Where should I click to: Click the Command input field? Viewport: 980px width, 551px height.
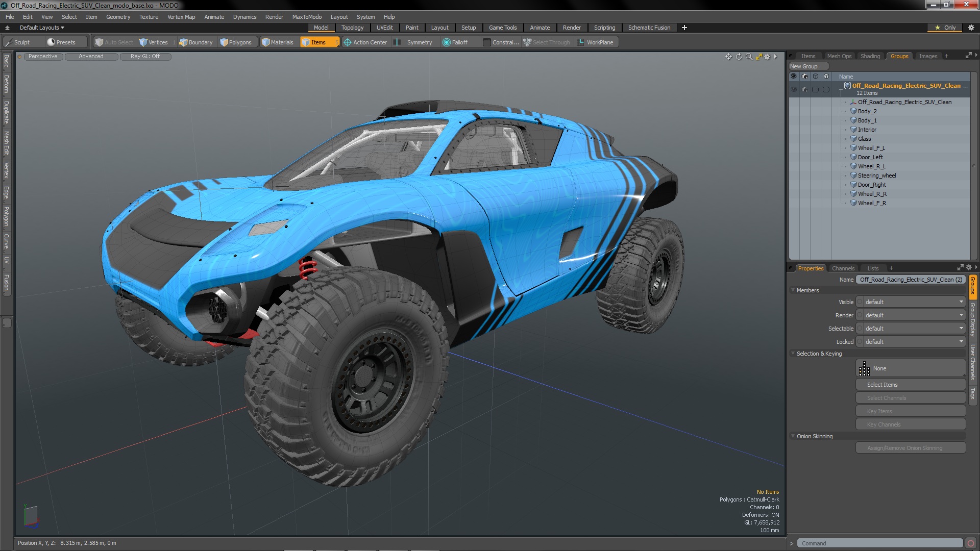pos(880,543)
